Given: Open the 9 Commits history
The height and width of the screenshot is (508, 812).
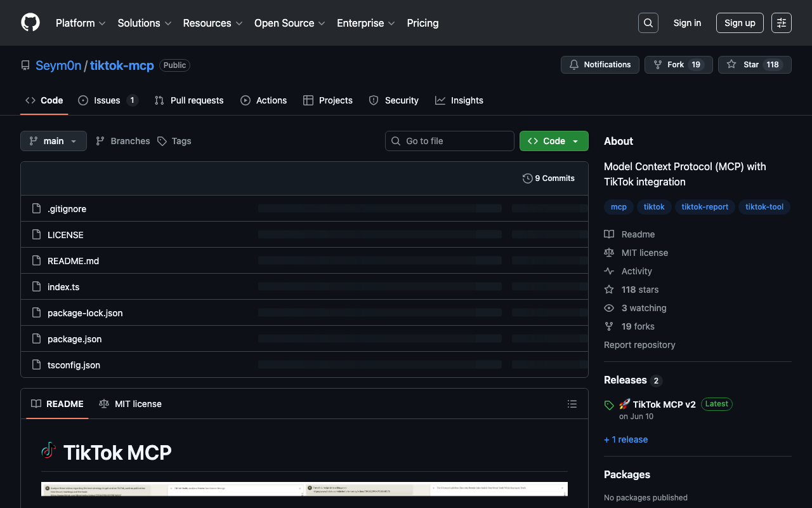Looking at the screenshot, I should tap(549, 178).
